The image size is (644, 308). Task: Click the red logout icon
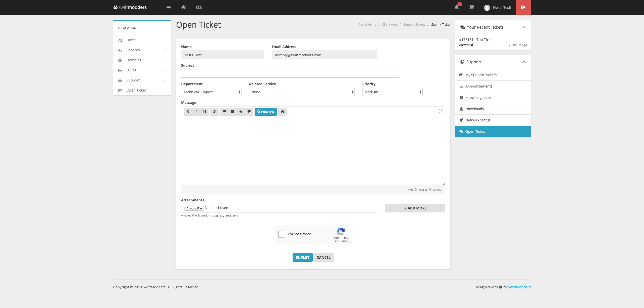(523, 7)
